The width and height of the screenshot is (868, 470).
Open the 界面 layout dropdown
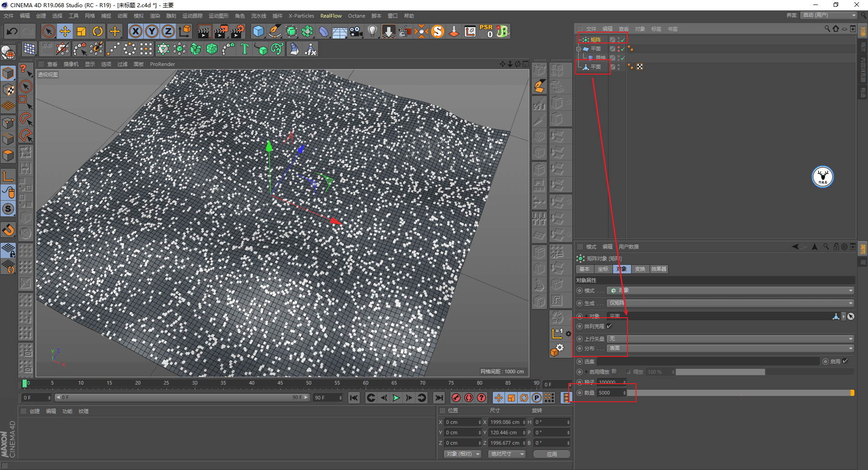point(829,15)
